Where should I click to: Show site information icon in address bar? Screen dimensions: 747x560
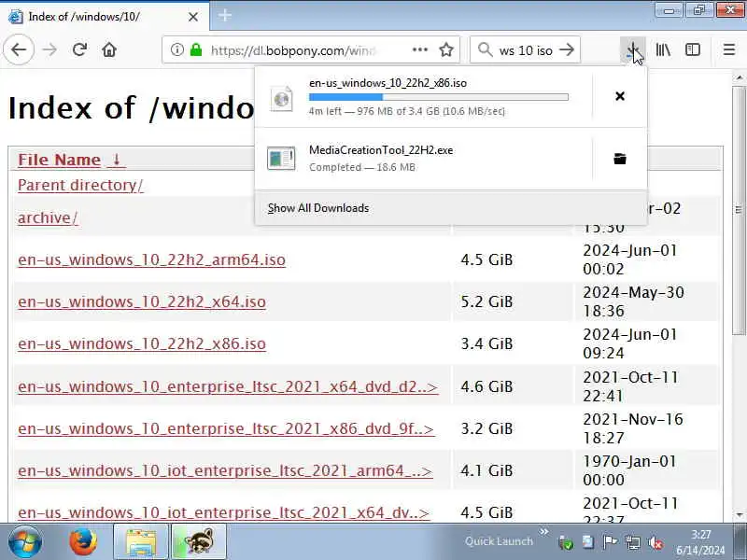(177, 49)
